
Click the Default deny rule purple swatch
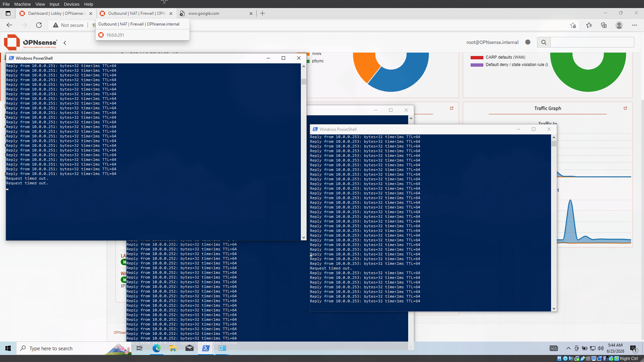pyautogui.click(x=477, y=65)
